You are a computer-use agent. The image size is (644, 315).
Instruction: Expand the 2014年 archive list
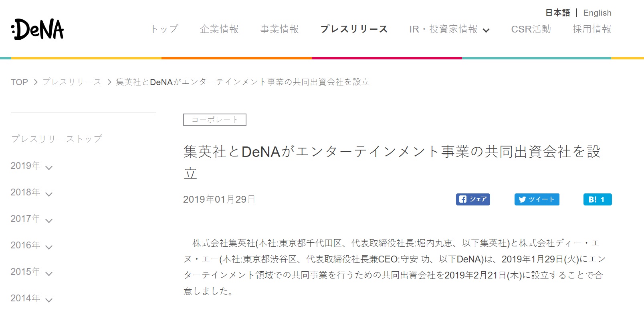(x=32, y=299)
